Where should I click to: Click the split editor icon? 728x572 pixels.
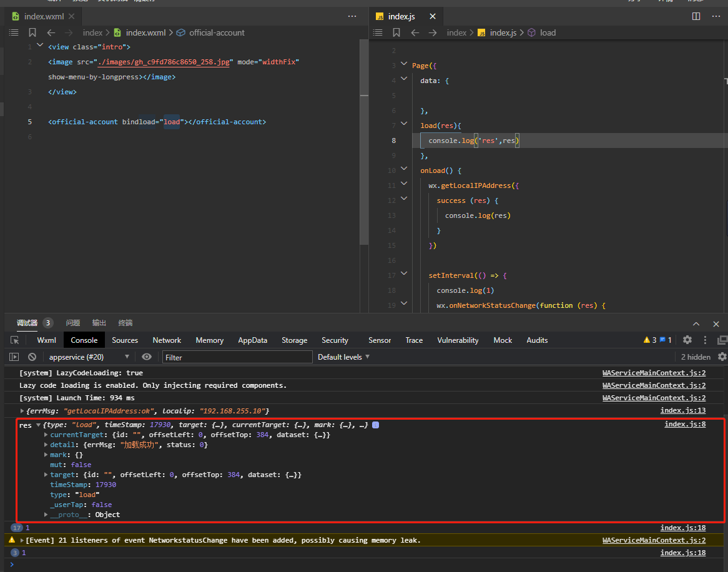[696, 16]
